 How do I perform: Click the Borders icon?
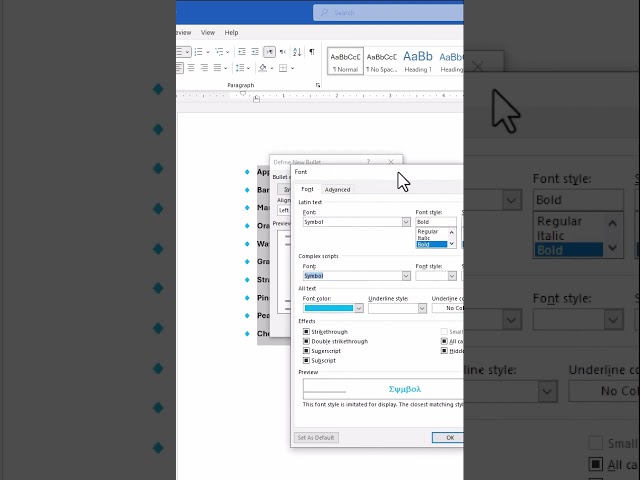pyautogui.click(x=283, y=68)
